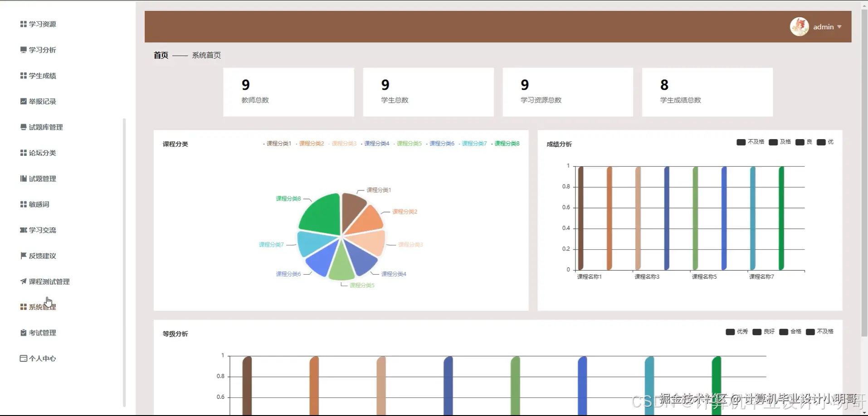868x416 pixels.
Task: Click the 学生成绩总数 statistic card
Action: coord(707,92)
